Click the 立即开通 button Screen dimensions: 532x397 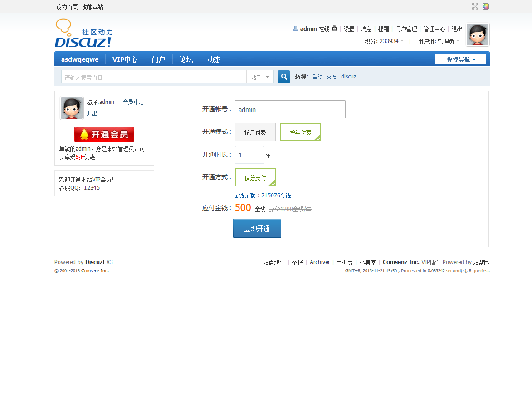[257, 228]
